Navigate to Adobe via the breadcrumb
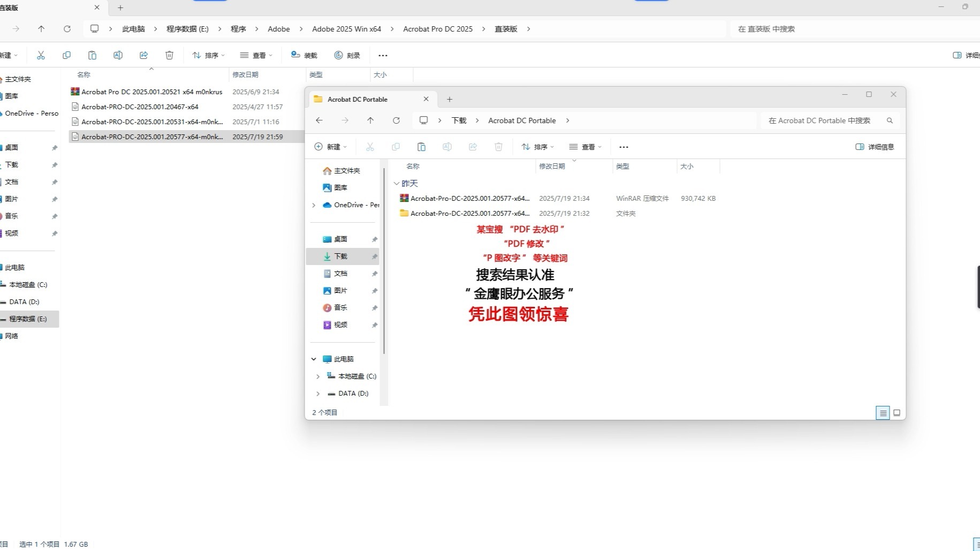The width and height of the screenshot is (980, 551). [x=278, y=29]
